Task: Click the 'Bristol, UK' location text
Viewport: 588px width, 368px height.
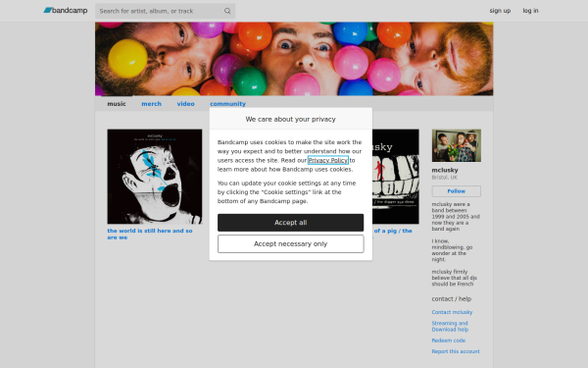Action: (444, 178)
